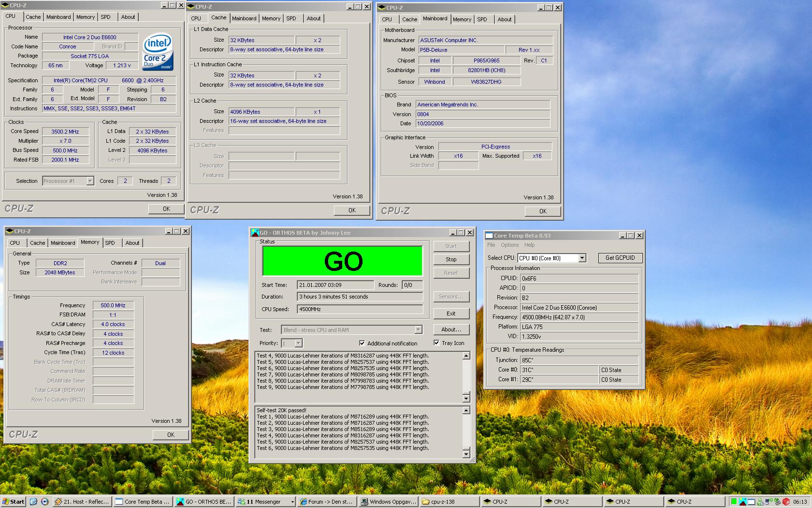Image resolution: width=812 pixels, height=508 pixels.
Task: Click the Get GCPUID button
Action: [x=620, y=258]
